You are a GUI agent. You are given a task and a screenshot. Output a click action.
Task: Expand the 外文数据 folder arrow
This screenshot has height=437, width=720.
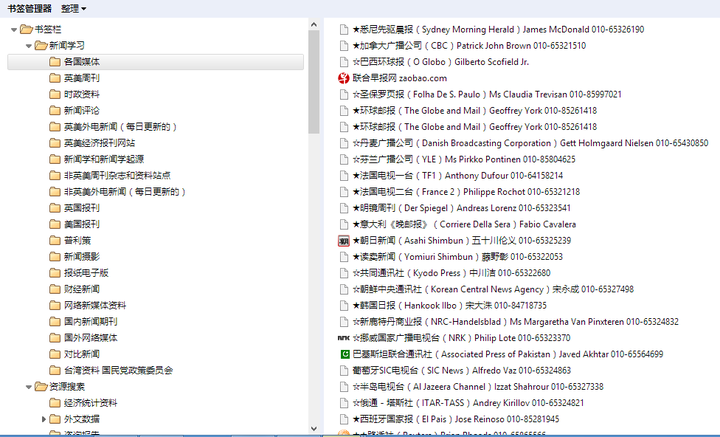click(44, 419)
